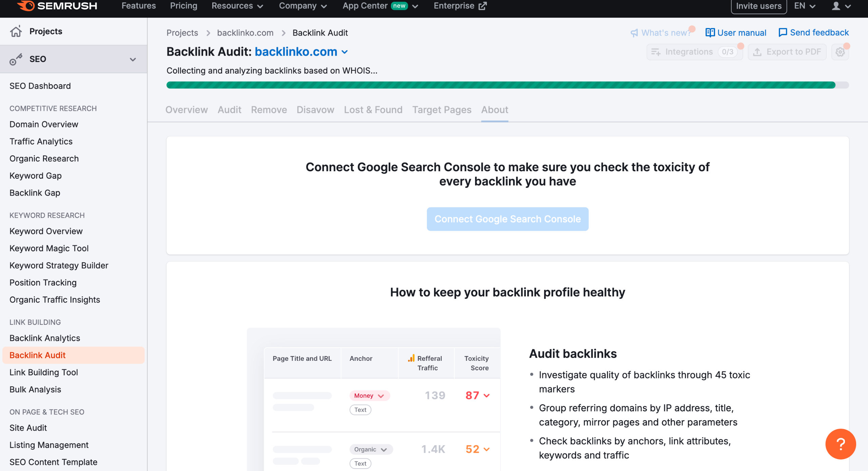
Task: Expand the Money anchor type dropdown
Action: (x=381, y=396)
